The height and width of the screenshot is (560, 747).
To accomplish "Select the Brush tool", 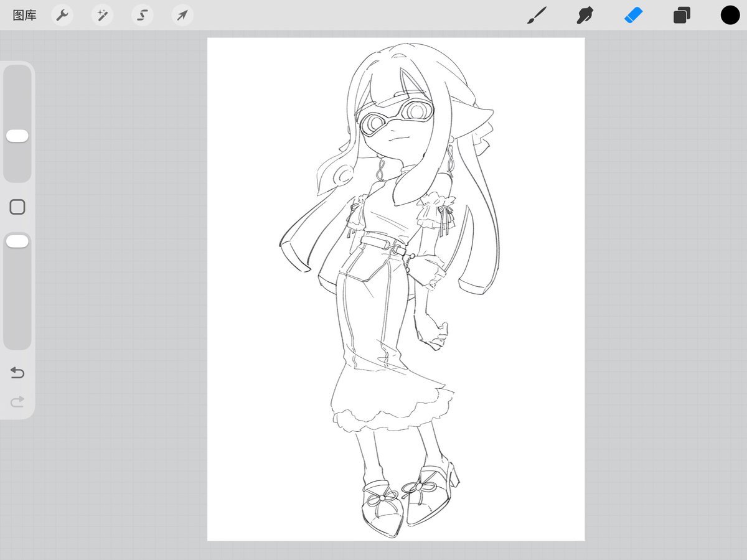I will tap(537, 16).
